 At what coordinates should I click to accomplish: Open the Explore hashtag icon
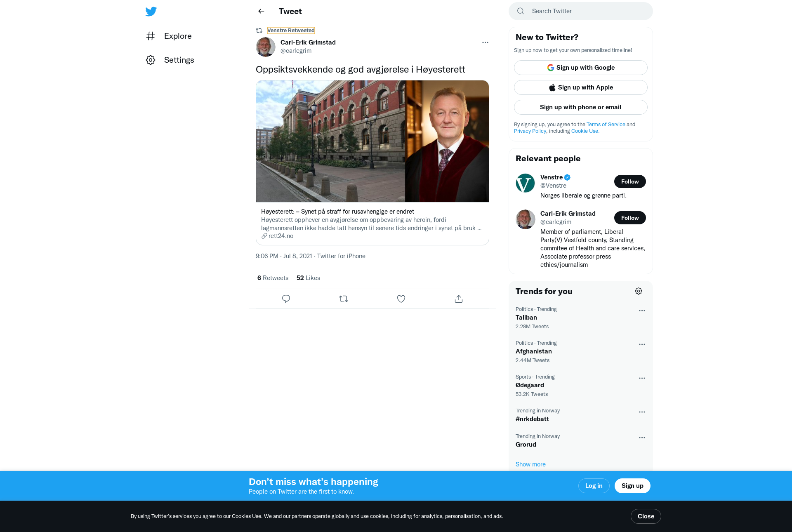coord(151,36)
